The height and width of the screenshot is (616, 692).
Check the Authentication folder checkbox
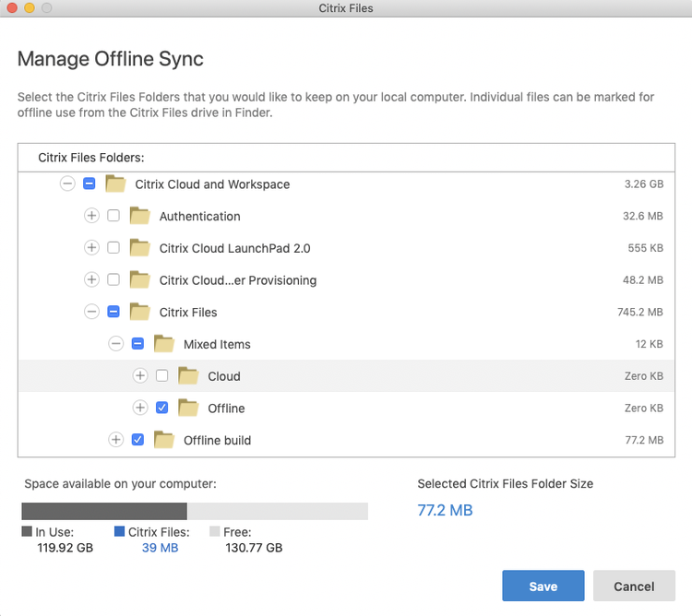(x=113, y=216)
